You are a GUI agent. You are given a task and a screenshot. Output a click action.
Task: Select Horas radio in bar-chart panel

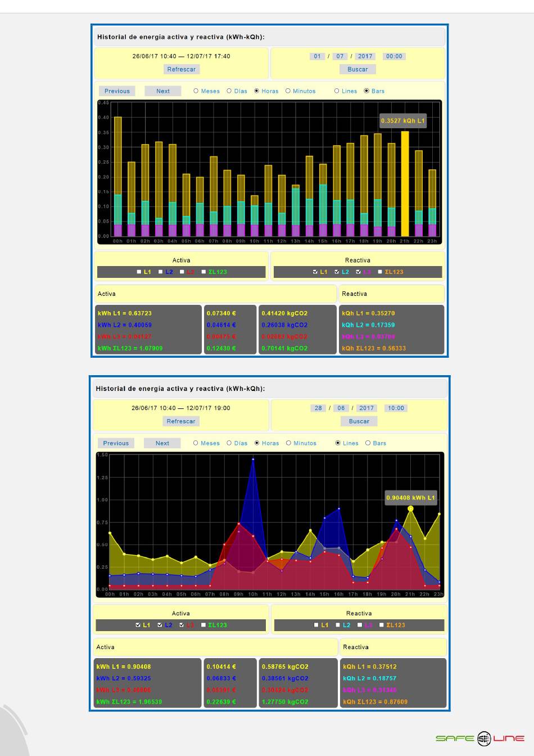point(257,91)
